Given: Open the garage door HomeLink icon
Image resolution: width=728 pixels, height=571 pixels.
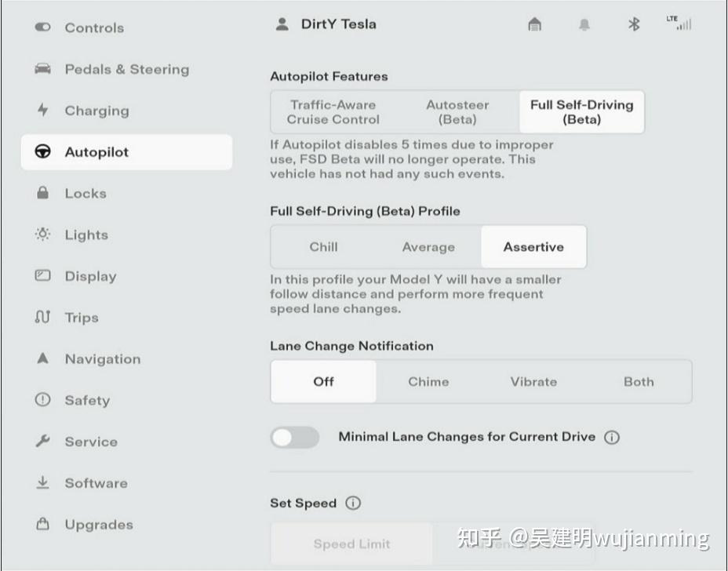Looking at the screenshot, I should [x=535, y=24].
